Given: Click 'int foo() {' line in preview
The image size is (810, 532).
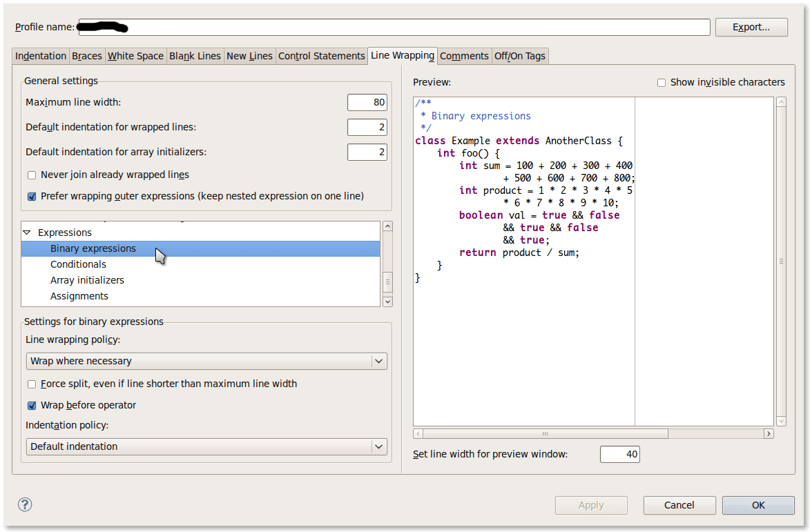Looking at the screenshot, I should (469, 153).
